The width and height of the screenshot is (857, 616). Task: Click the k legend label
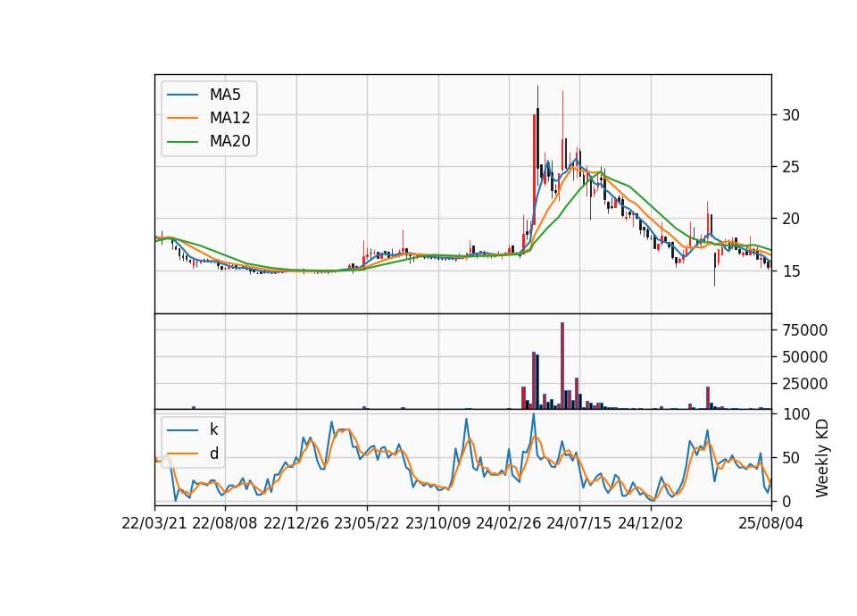pos(213,429)
